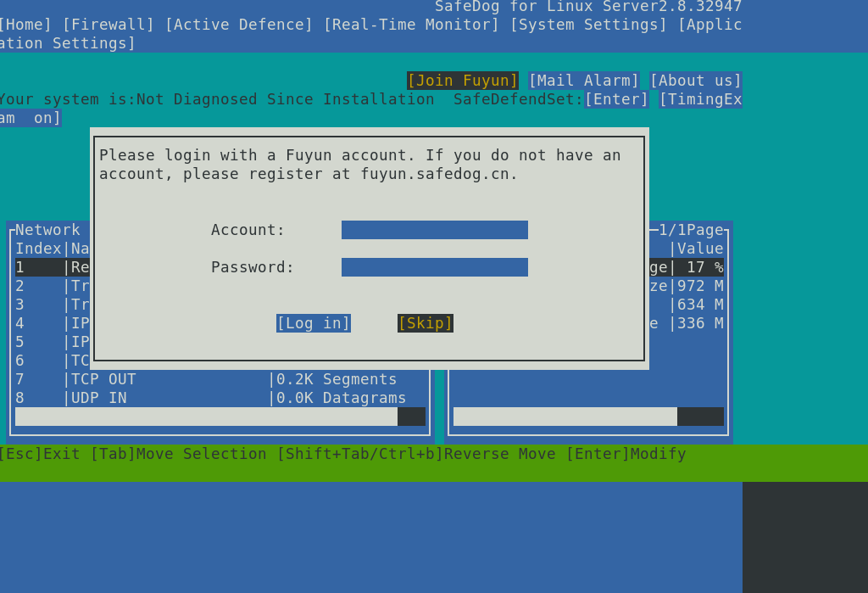Select Network row index 5
The height and width of the screenshot is (593, 868).
[53, 342]
